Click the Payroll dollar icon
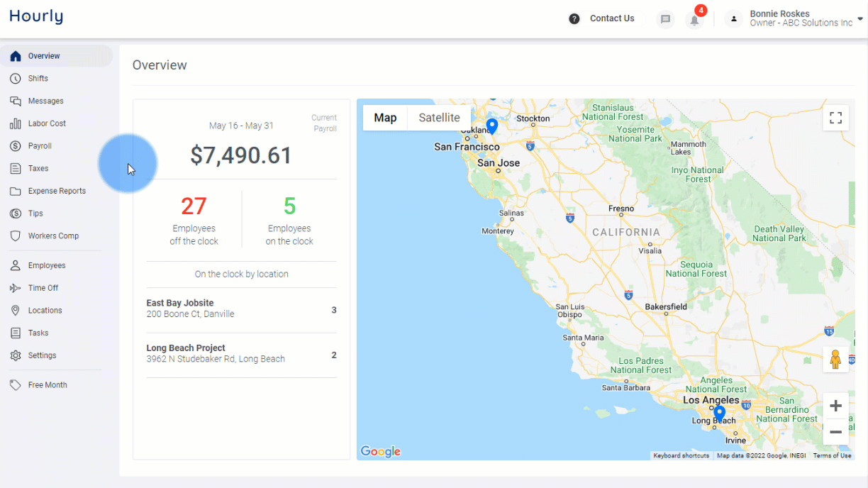 tap(16, 146)
